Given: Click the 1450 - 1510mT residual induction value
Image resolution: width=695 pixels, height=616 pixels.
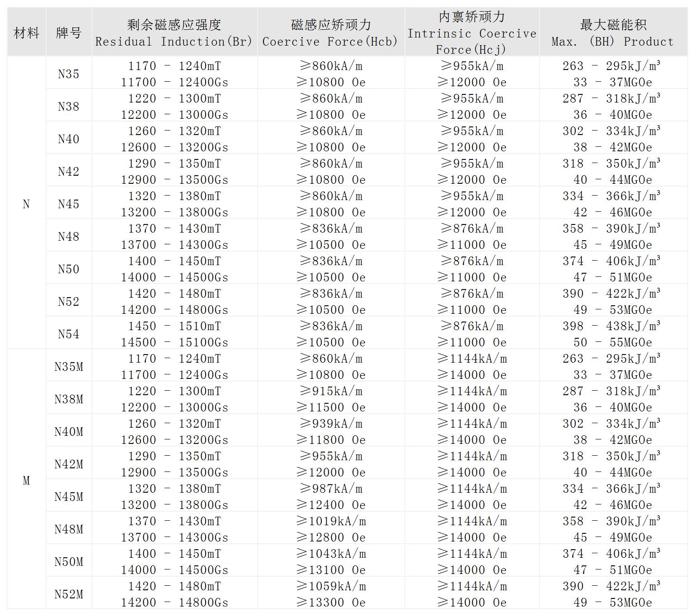Looking at the screenshot, I should 174,326.
